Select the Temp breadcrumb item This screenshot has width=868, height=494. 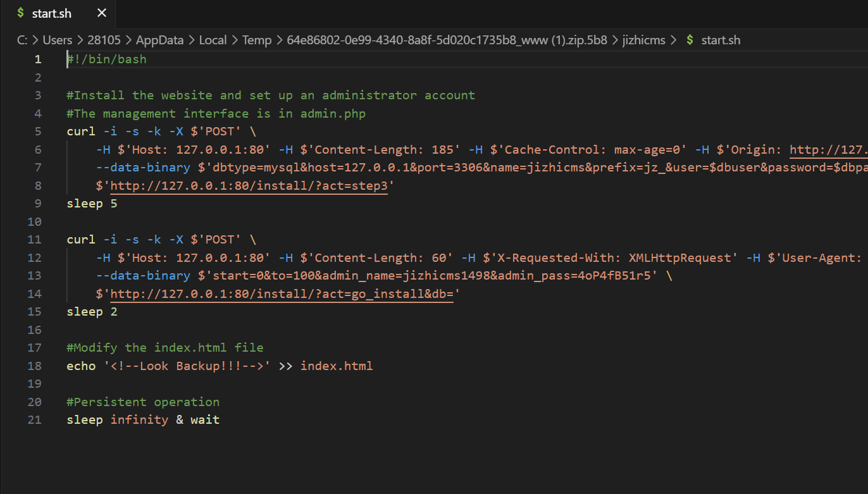257,40
